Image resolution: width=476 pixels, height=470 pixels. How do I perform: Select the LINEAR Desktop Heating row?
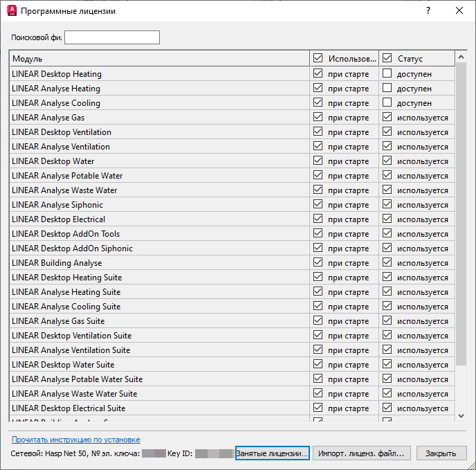232,74
